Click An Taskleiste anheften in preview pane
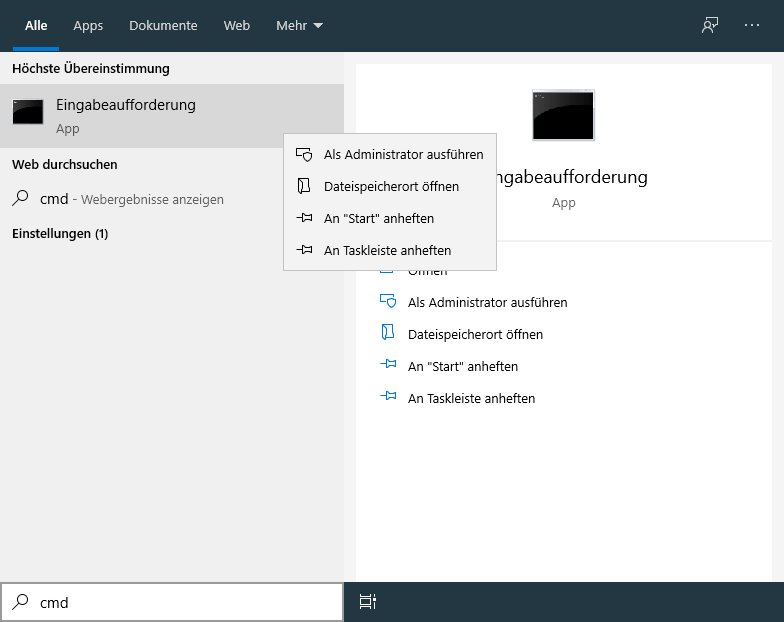This screenshot has height=622, width=784. tap(472, 398)
